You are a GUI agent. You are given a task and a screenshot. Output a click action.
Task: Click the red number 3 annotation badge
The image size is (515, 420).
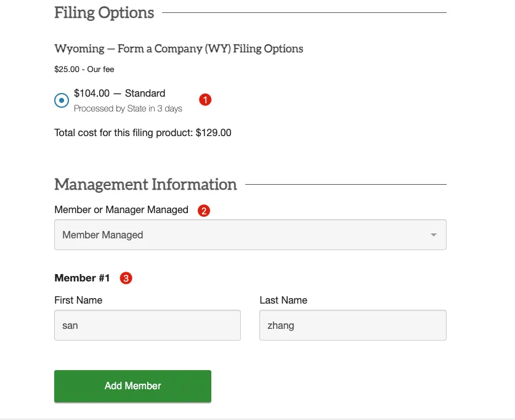click(126, 278)
